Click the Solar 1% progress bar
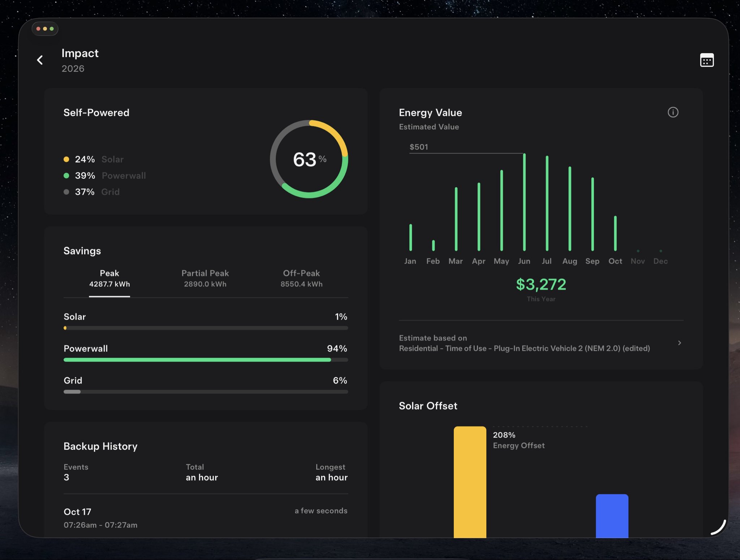This screenshot has width=740, height=560. pos(206,328)
